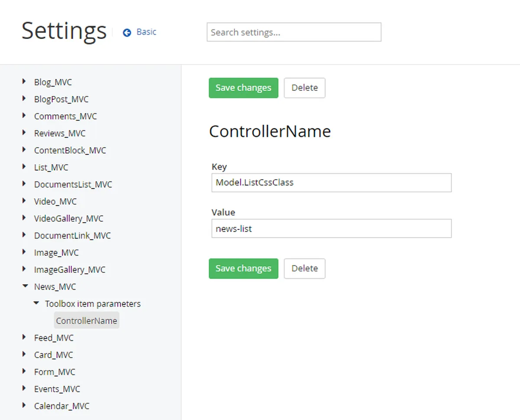This screenshot has height=420, width=520.
Task: Open the Basic settings view
Action: [x=146, y=32]
